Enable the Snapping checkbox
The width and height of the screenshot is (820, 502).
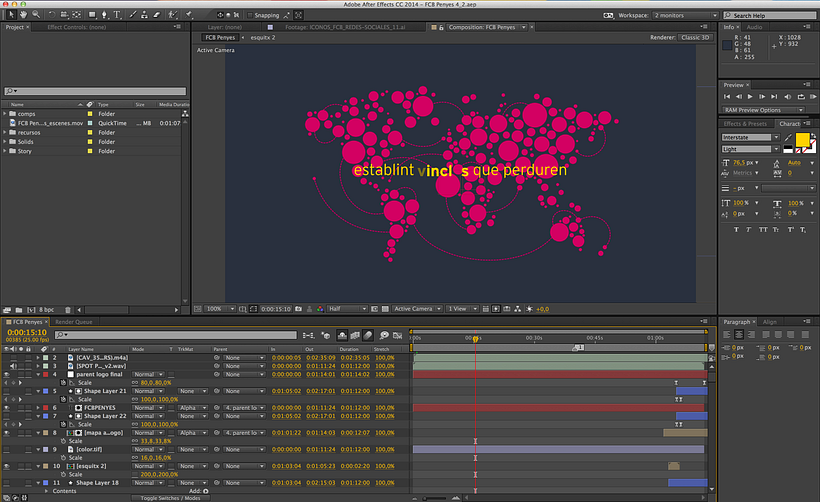click(248, 16)
